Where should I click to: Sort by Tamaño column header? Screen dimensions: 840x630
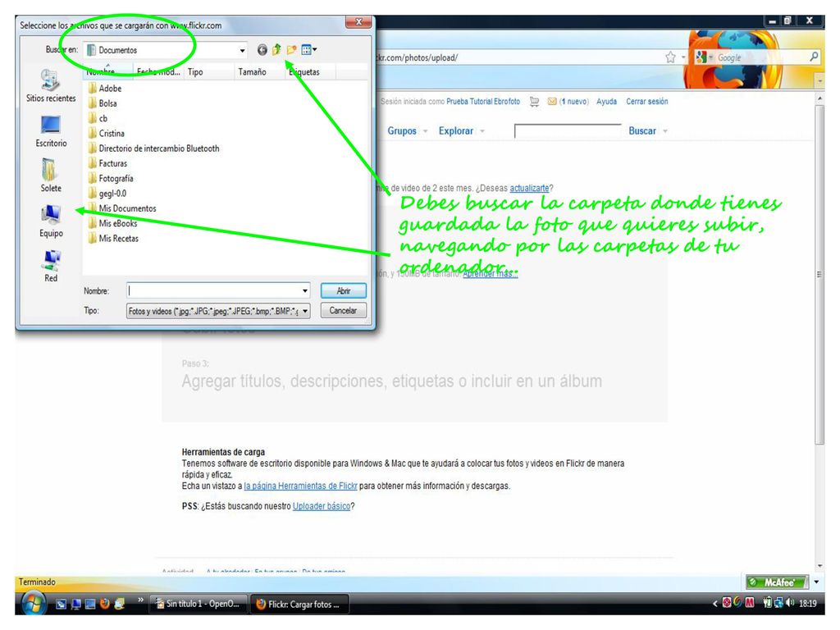(258, 72)
